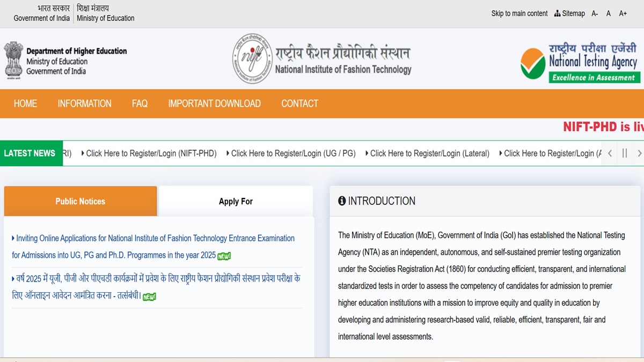Click the scrolling NIFT-PHD marquee text

click(x=603, y=127)
